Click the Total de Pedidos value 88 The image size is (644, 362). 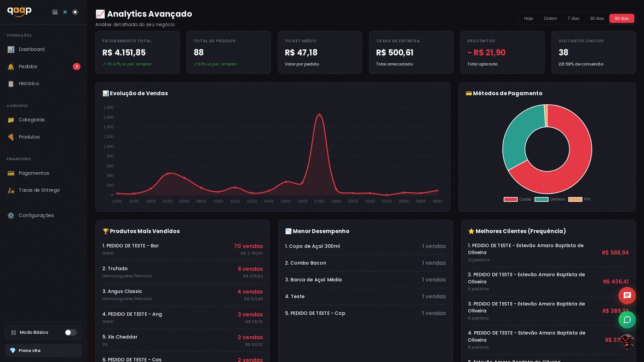[x=199, y=53]
